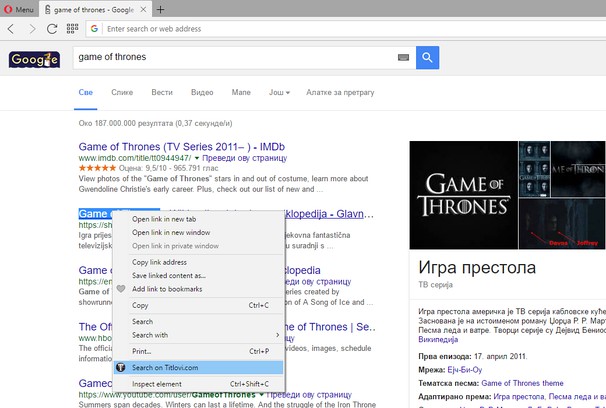Viewport: 606px width, 408px height.
Task: Click the Google doodle logo
Action: 34,60
